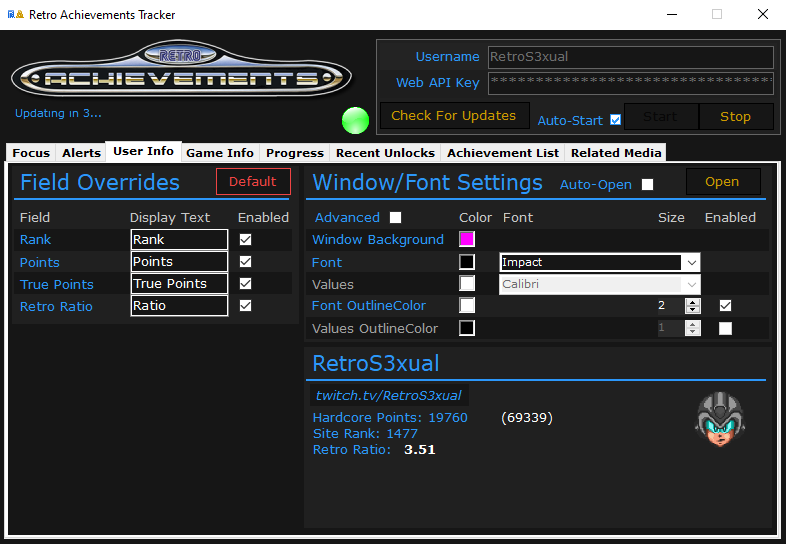Select the User Info tab

[x=143, y=151]
